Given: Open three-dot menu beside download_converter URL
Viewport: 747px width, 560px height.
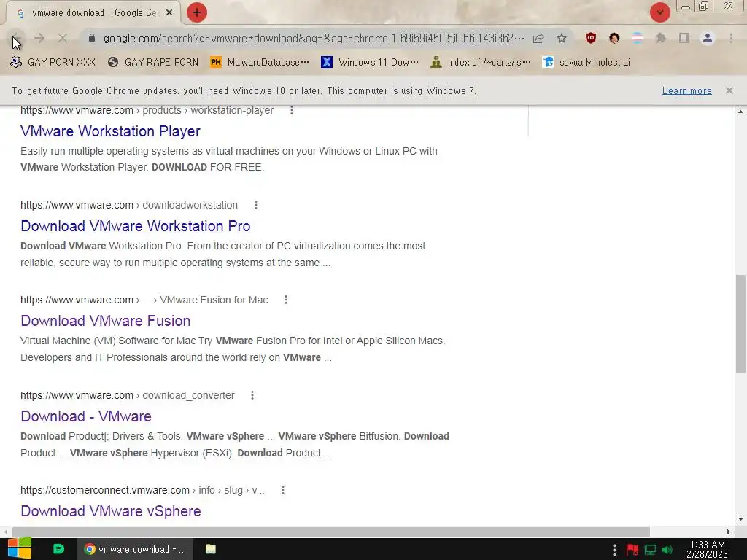Looking at the screenshot, I should (x=252, y=395).
